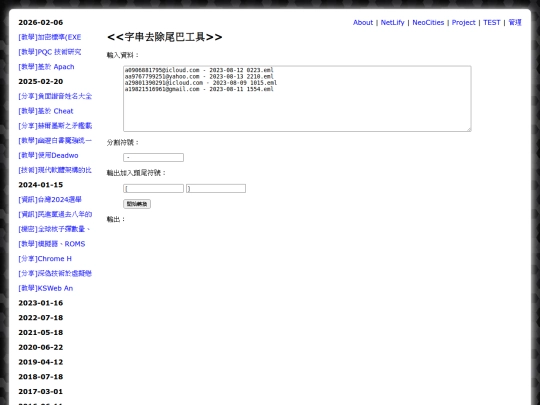The height and width of the screenshot is (405, 540).
Task: Click the convert button below symbol fields
Action: [137, 204]
